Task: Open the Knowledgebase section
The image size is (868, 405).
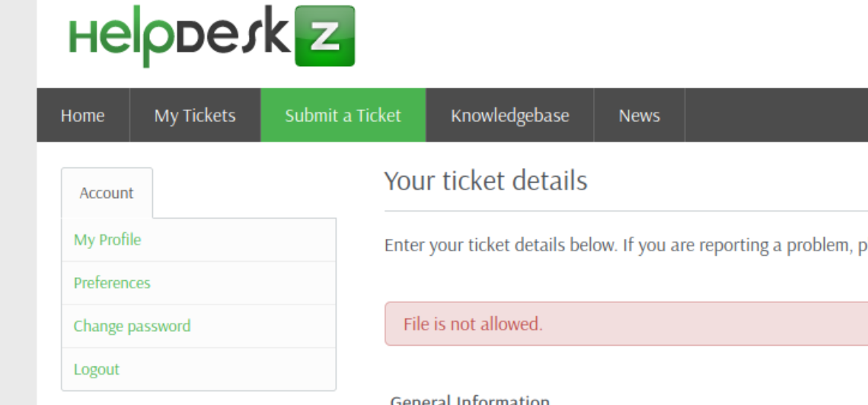Action: click(x=510, y=115)
